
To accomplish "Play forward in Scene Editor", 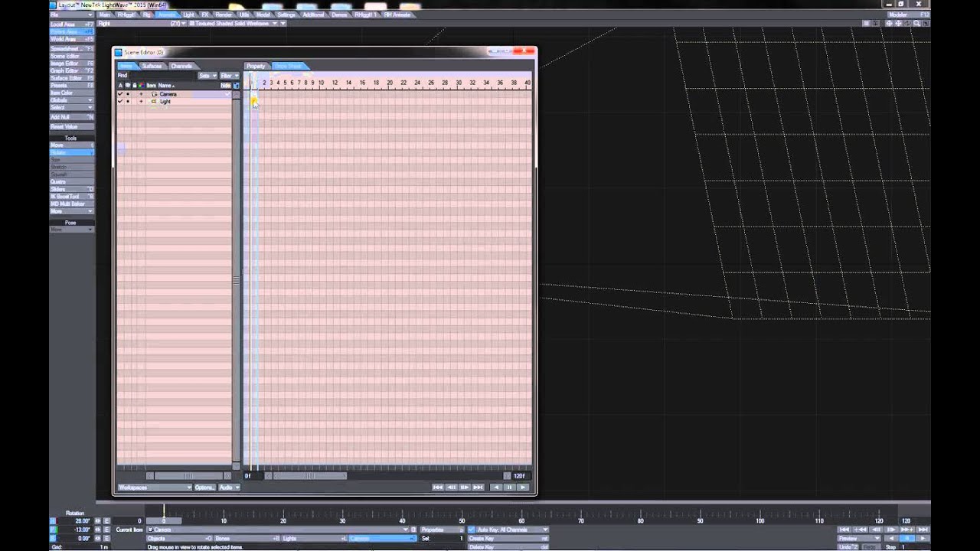I will pyautogui.click(x=523, y=487).
